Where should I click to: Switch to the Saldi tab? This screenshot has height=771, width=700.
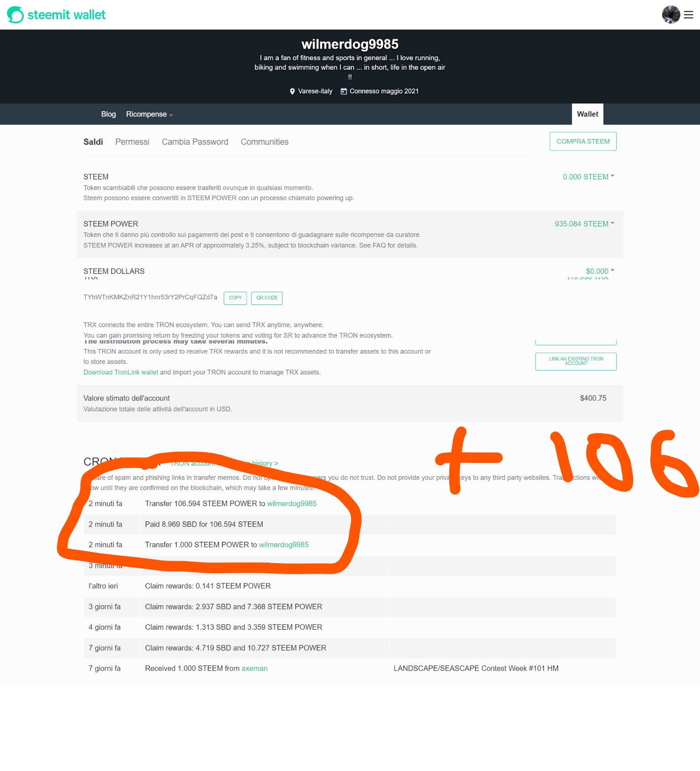click(93, 142)
